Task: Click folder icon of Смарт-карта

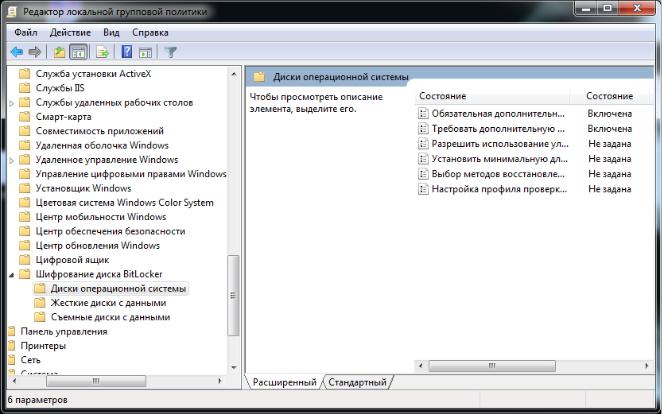Action: click(x=25, y=116)
